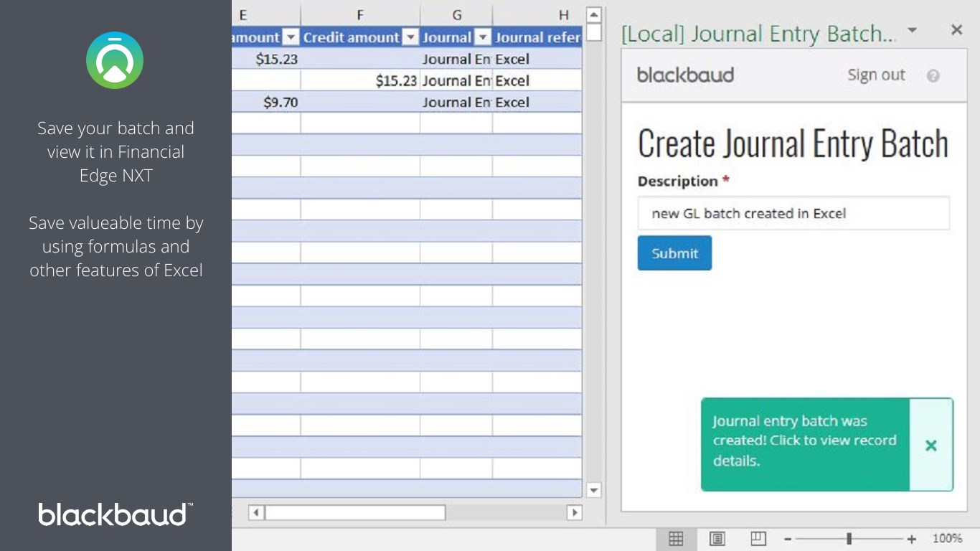Open the Credit amount column filter dropdown
Viewport: 980px width, 551px height.
(410, 37)
